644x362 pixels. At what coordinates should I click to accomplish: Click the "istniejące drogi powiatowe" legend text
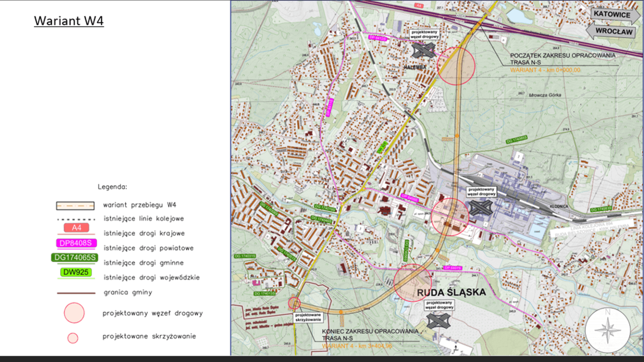[x=148, y=248]
